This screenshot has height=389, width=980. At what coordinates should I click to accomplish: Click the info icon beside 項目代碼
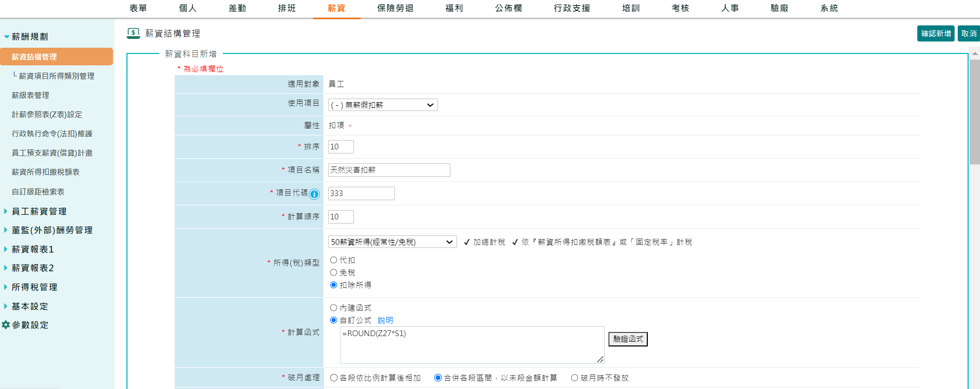click(x=314, y=194)
